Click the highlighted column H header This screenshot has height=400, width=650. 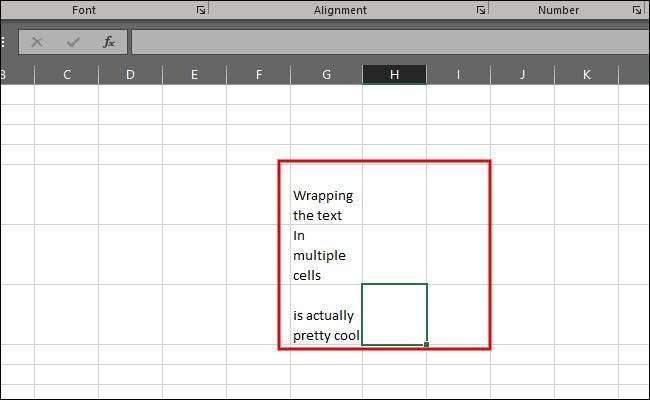click(394, 74)
